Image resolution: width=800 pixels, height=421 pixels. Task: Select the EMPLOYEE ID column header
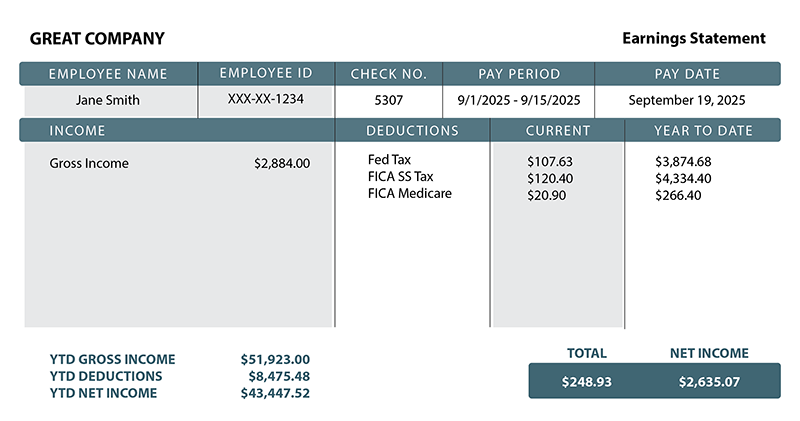[266, 73]
